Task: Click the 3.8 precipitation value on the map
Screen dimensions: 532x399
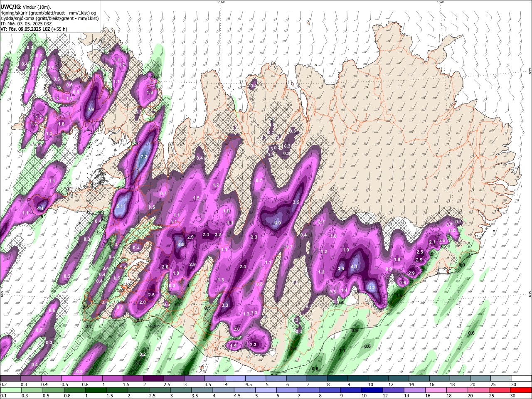Action: pos(341,268)
